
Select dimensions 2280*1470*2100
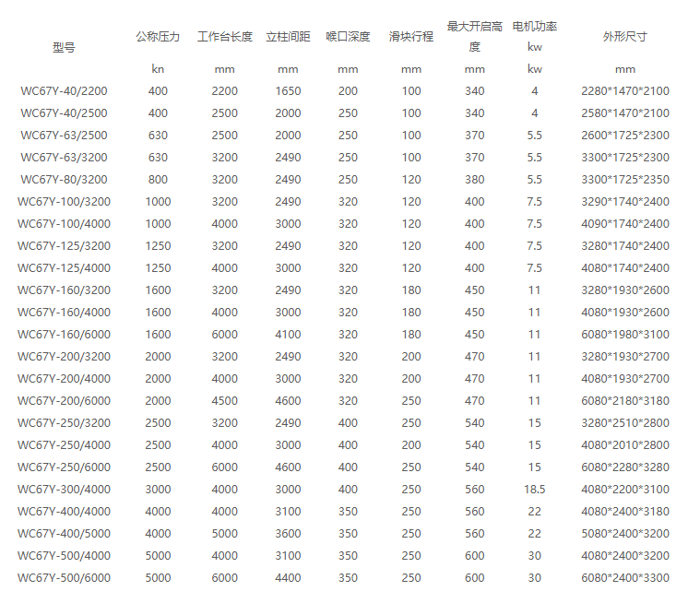click(624, 91)
